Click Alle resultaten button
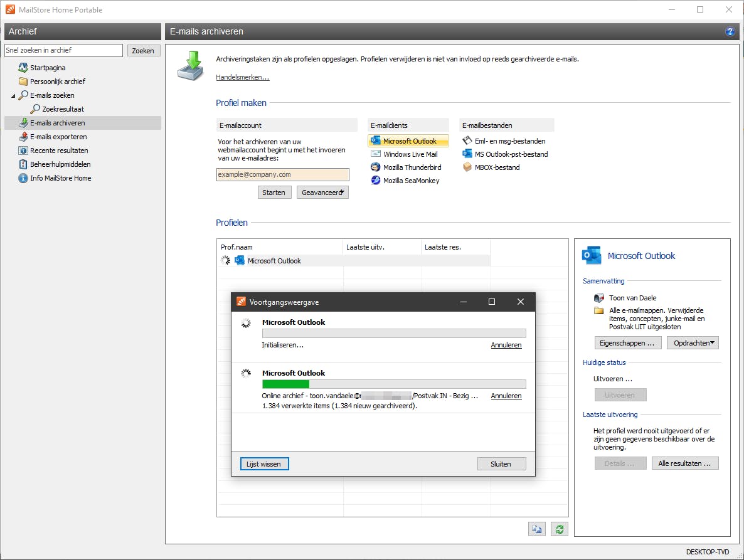The width and height of the screenshot is (744, 560). click(x=684, y=463)
